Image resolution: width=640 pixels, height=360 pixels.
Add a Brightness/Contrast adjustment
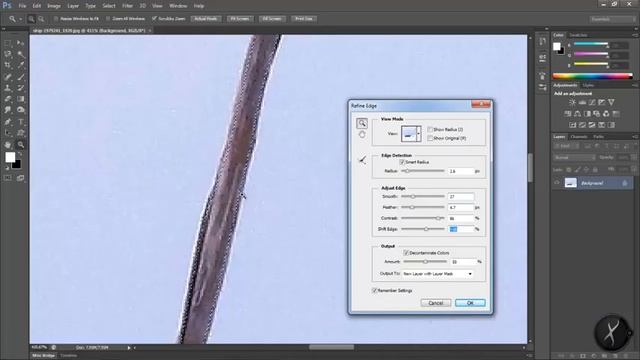[572, 102]
